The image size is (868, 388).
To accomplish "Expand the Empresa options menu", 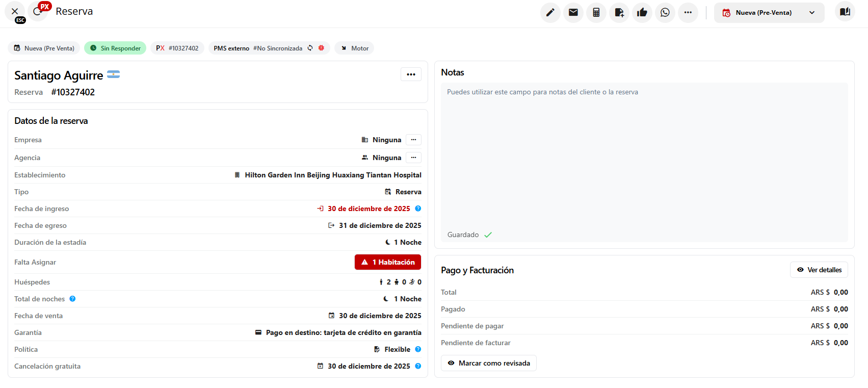I will coord(413,140).
